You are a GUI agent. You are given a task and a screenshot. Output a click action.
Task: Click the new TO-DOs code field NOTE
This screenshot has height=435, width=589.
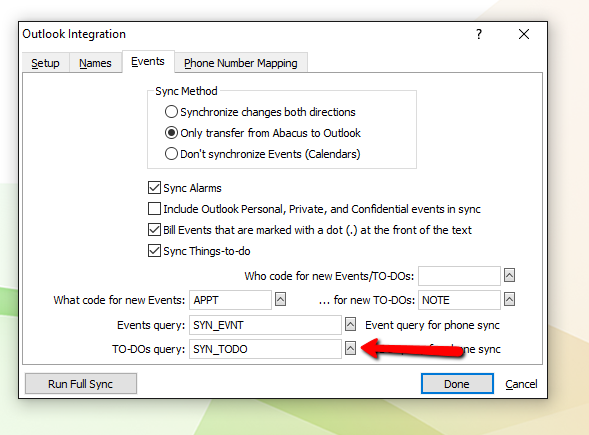(459, 300)
